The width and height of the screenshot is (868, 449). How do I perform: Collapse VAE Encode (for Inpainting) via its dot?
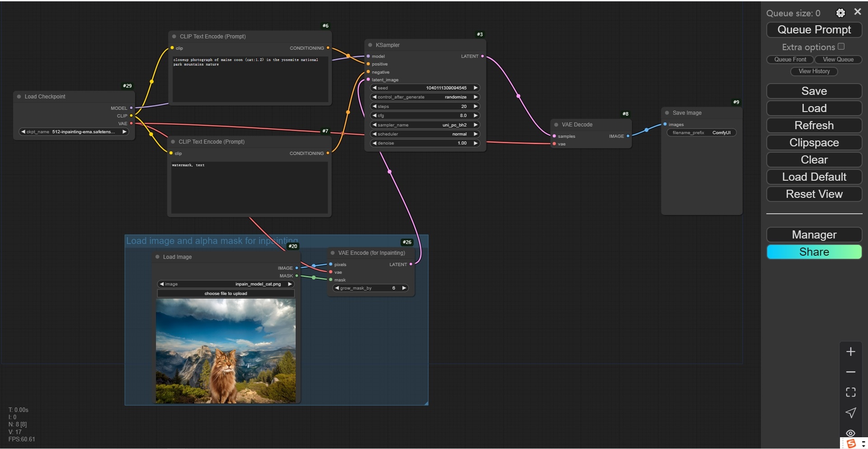coord(333,253)
